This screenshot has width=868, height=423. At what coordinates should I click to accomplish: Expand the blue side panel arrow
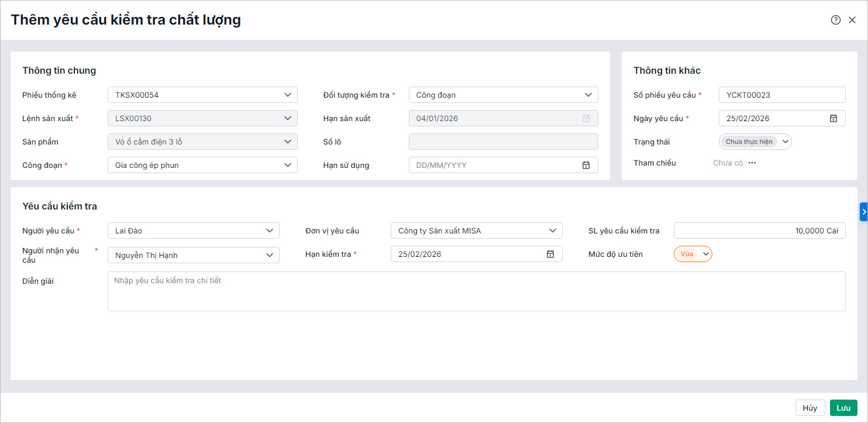[x=863, y=212]
